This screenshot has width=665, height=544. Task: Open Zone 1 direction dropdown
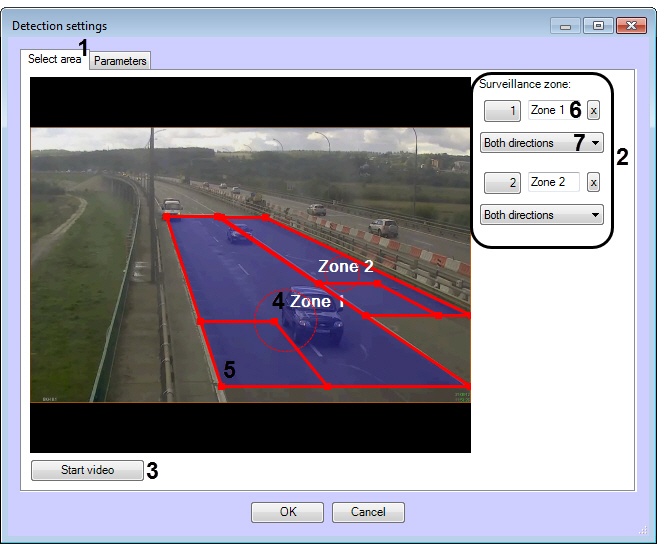coord(542,142)
